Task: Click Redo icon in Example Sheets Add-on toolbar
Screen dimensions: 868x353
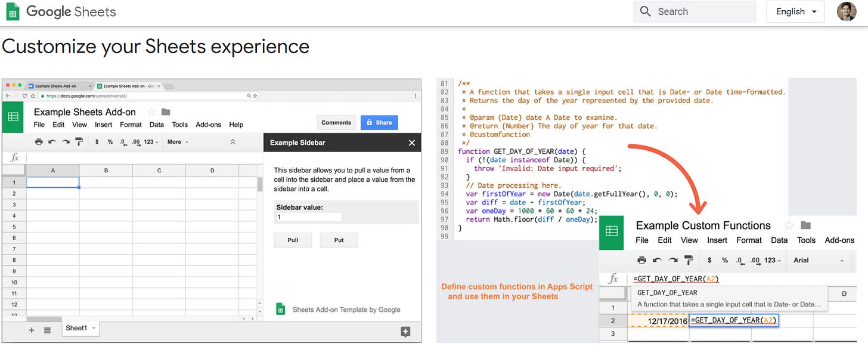Action: click(66, 142)
